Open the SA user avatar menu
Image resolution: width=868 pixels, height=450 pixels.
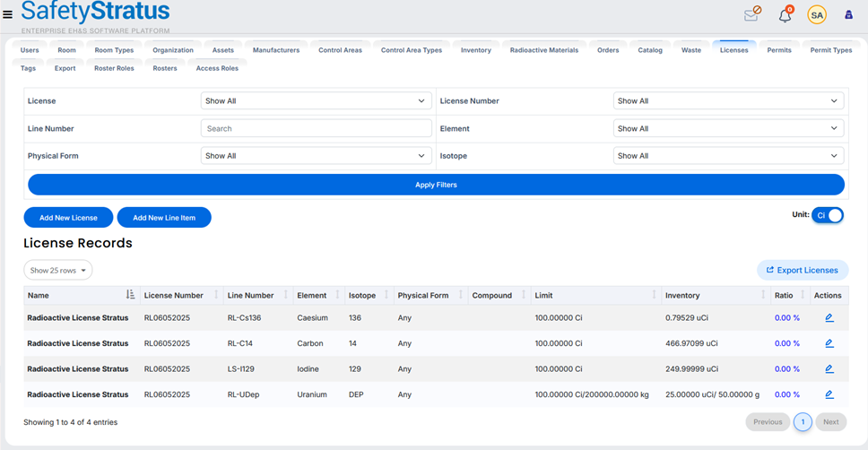tap(817, 15)
